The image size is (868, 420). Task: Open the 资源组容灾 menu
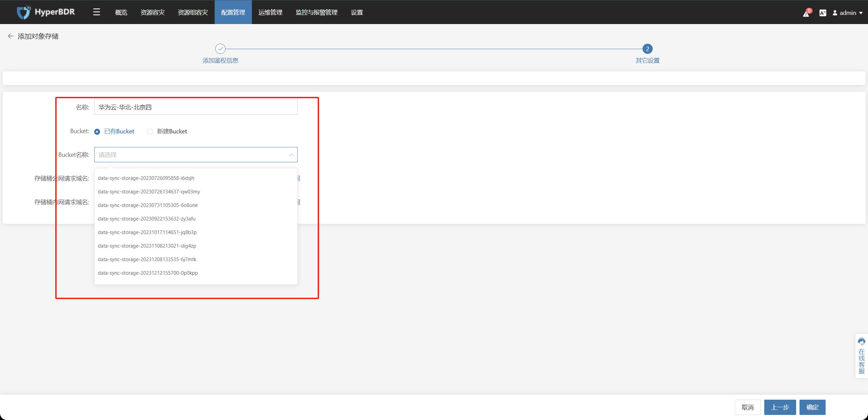coord(193,12)
